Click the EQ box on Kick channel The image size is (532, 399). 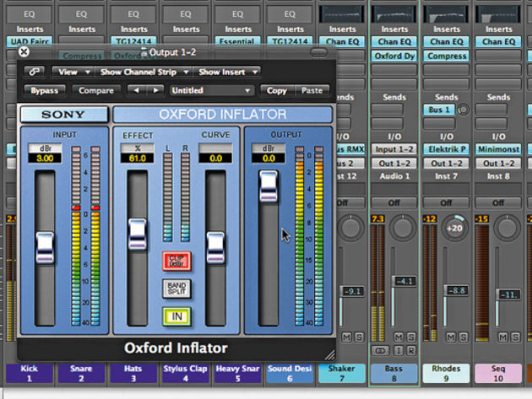(x=30, y=14)
